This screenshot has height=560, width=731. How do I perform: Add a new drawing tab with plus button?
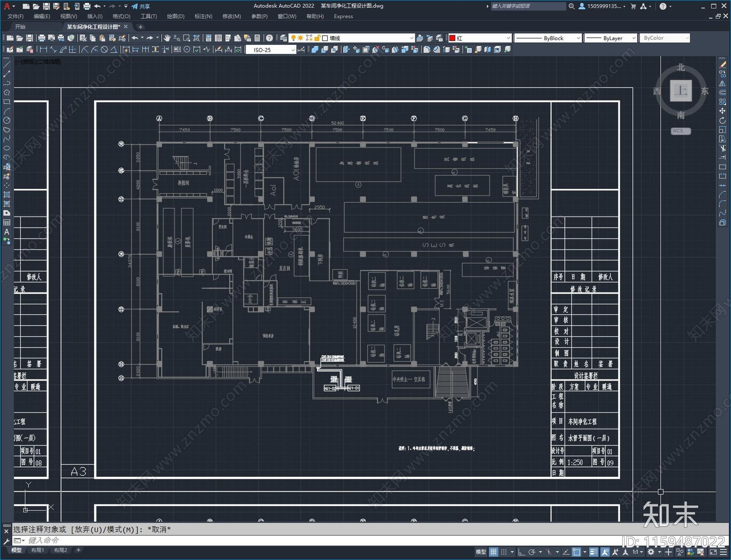(141, 27)
